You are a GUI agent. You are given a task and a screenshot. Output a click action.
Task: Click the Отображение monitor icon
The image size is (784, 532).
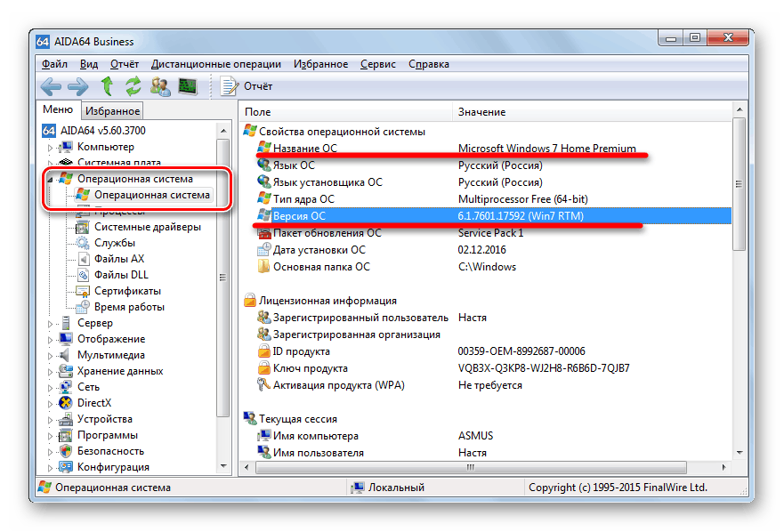(66, 339)
